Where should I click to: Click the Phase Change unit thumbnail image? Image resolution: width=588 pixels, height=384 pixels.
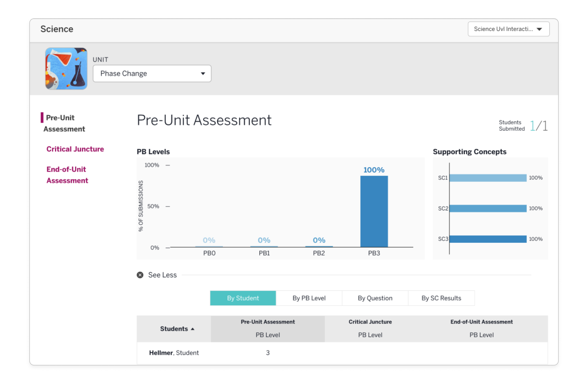click(x=66, y=69)
